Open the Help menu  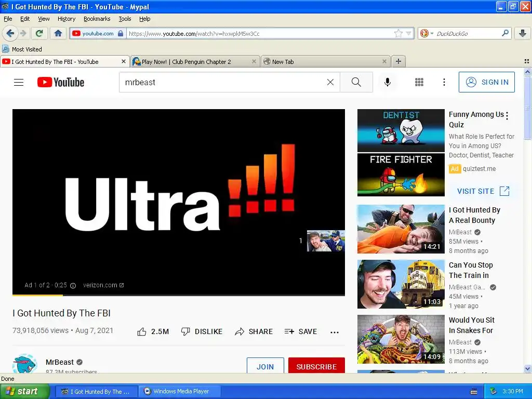(145, 19)
